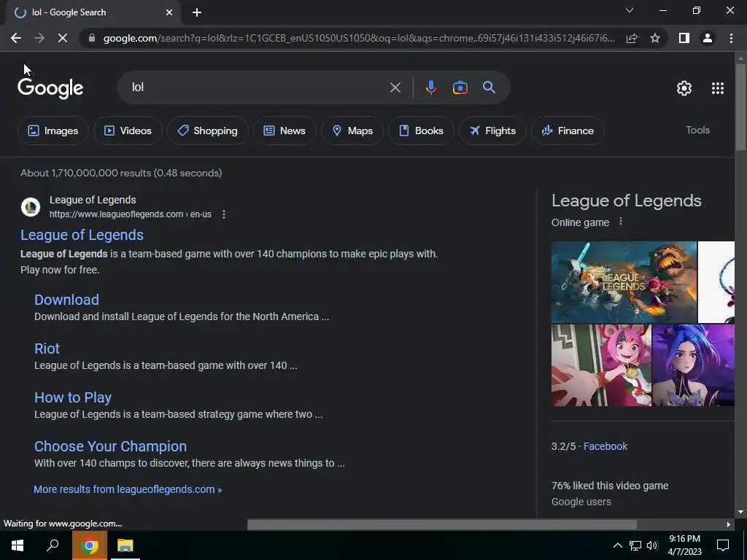
Task: Open More results from leagueoflegends.com
Action: 128,489
